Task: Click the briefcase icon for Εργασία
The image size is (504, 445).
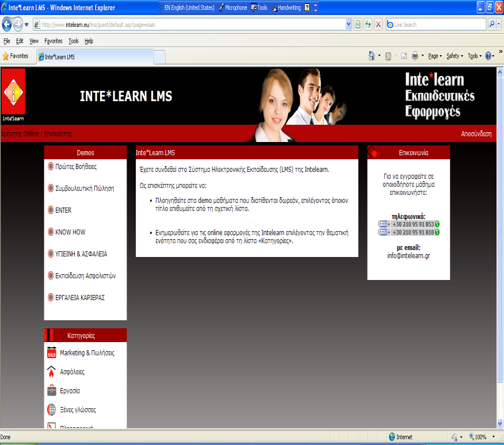Action: (x=51, y=390)
